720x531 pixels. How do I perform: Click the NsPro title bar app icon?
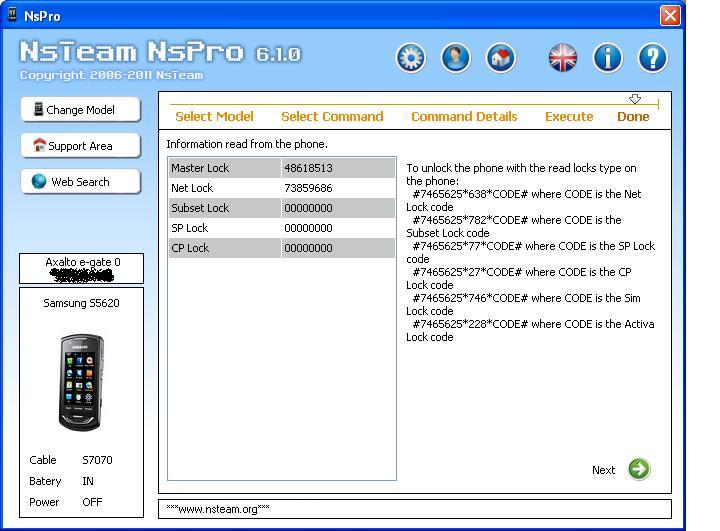pyautogui.click(x=12, y=15)
